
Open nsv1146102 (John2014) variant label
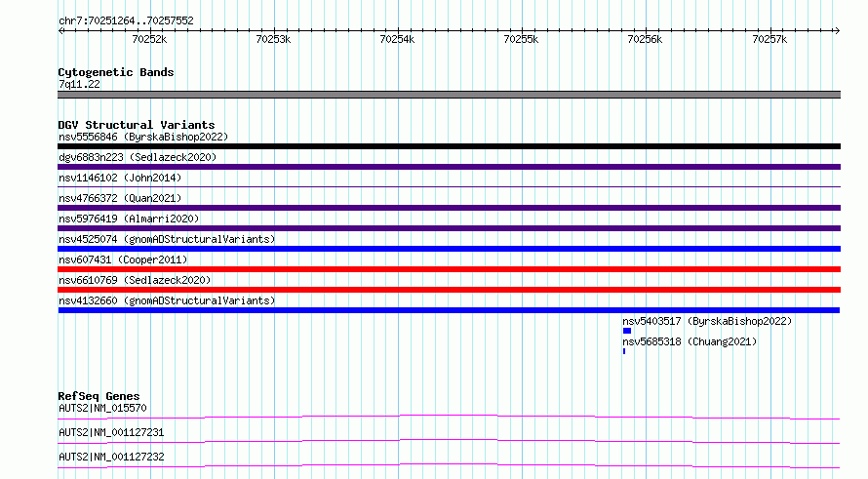120,178
